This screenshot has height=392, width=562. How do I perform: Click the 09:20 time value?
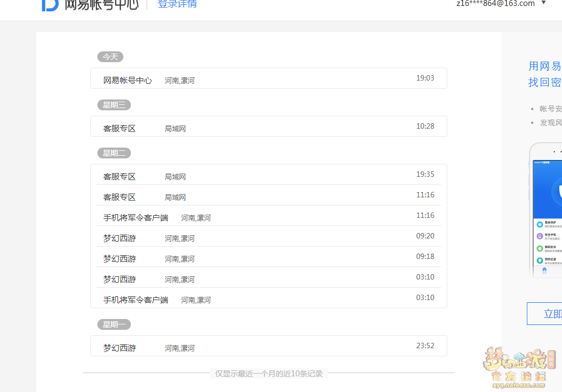point(425,236)
